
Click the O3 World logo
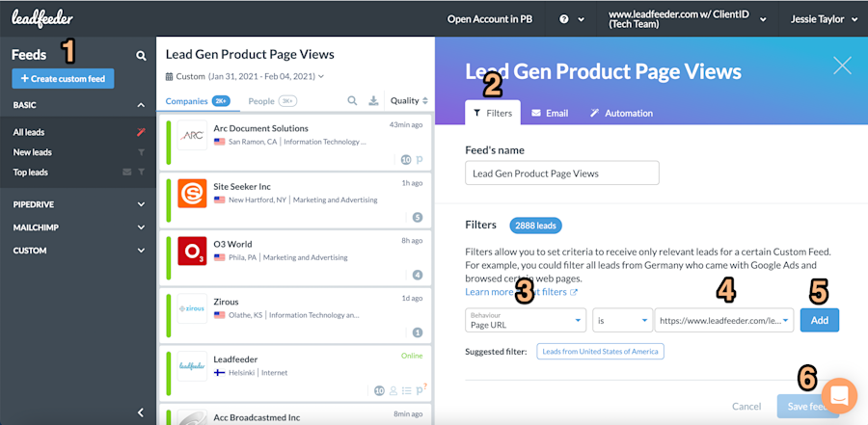point(192,251)
